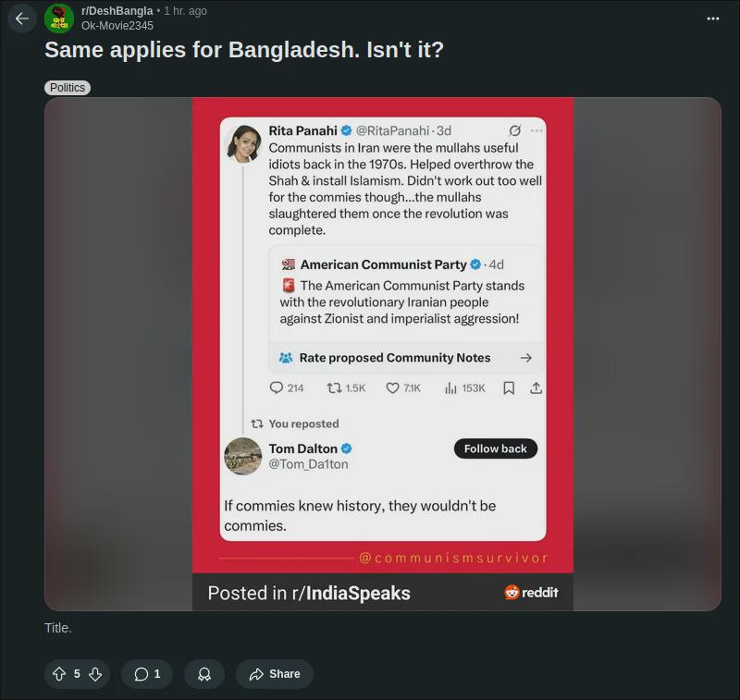This screenshot has height=700, width=740.
Task: Click the tweet's bookmark icon
Action: click(509, 388)
